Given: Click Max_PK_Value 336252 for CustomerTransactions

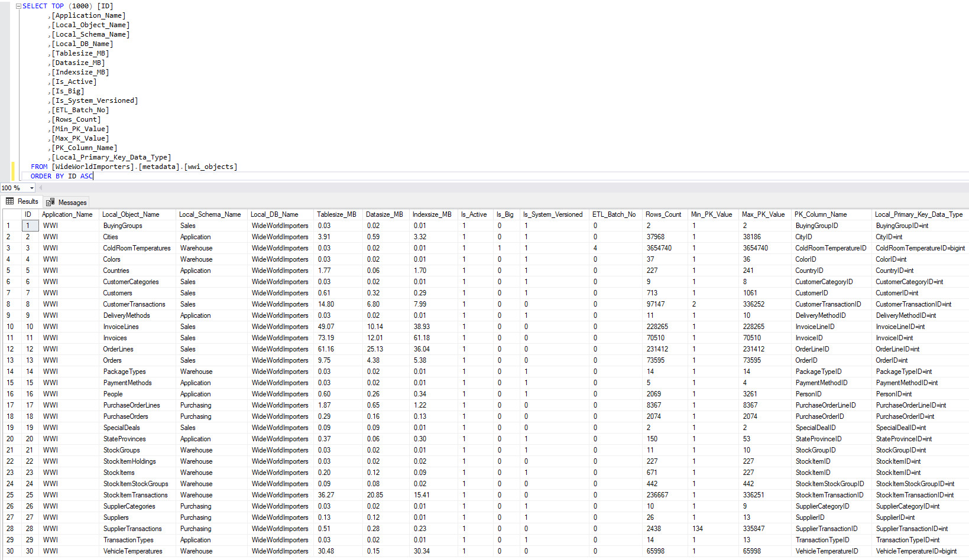Looking at the screenshot, I should point(765,304).
